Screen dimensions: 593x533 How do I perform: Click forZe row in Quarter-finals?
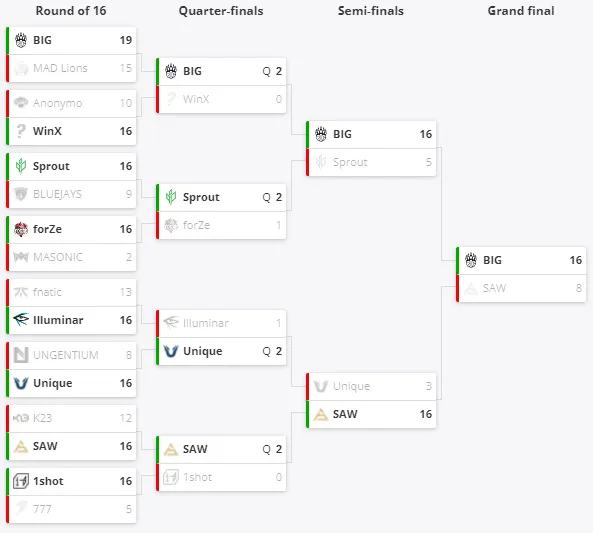click(x=221, y=225)
